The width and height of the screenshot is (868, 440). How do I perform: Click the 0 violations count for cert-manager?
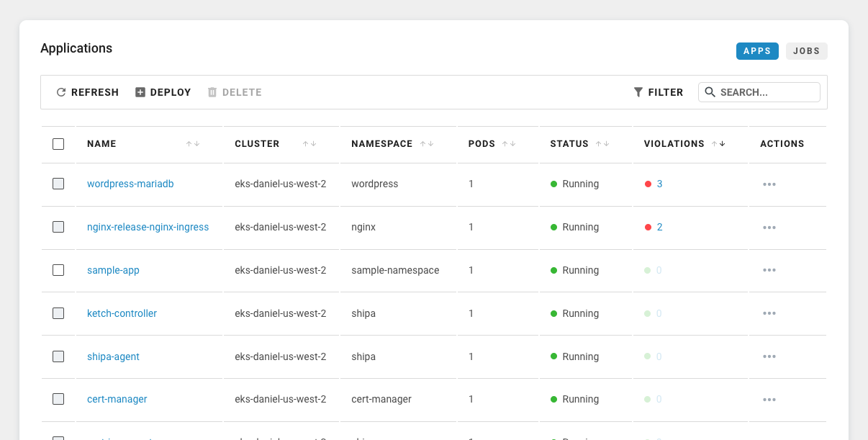point(659,399)
